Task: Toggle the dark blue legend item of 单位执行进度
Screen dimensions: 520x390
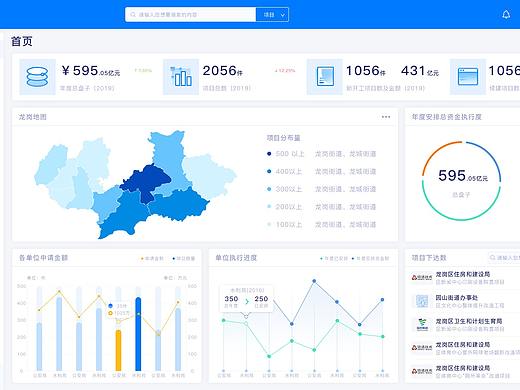Action: tap(370, 258)
